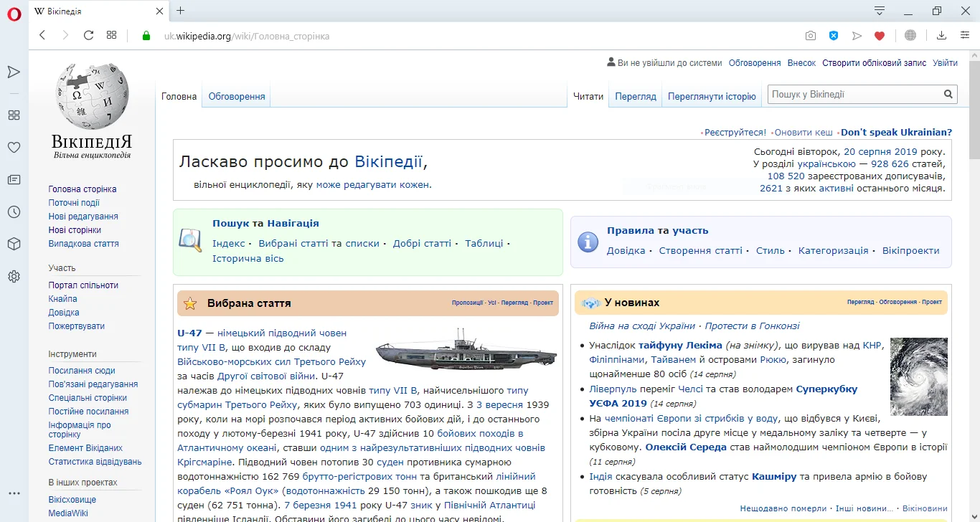Image resolution: width=980 pixels, height=522 pixels.
Task: Switch to the Обговорення tab
Action: click(236, 96)
